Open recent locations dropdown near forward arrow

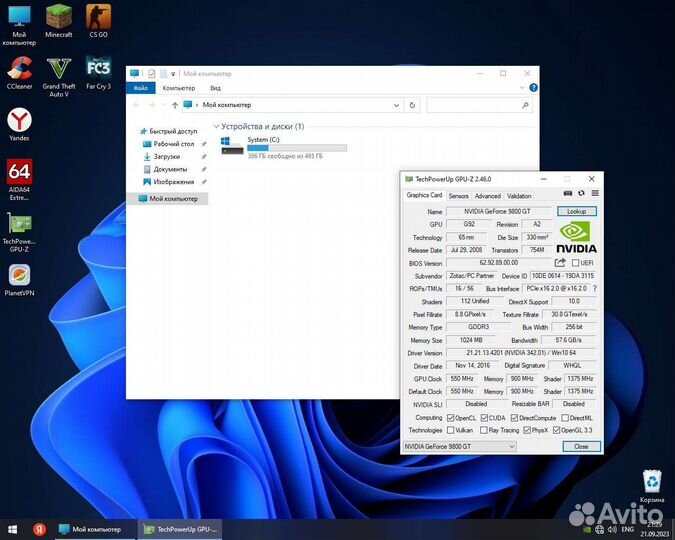tap(164, 105)
